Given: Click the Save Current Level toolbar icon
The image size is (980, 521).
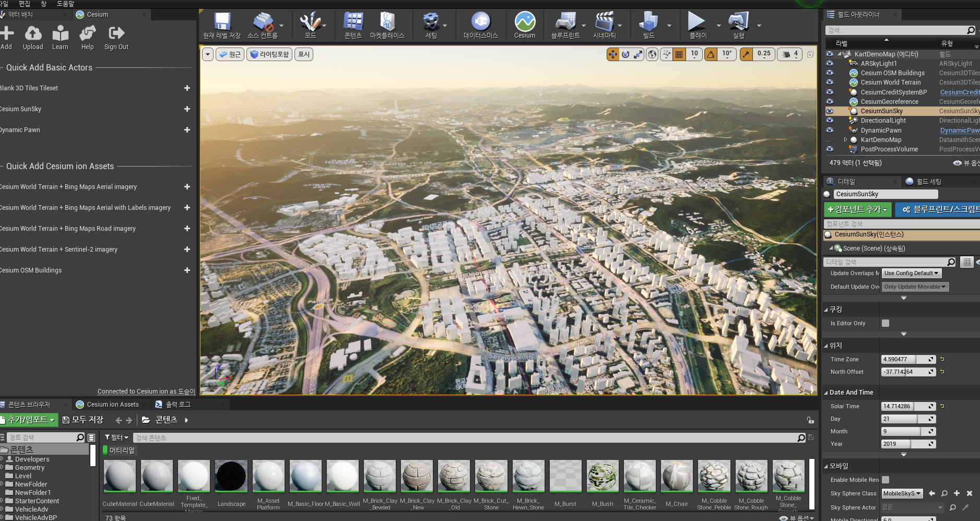Looking at the screenshot, I should (222, 25).
